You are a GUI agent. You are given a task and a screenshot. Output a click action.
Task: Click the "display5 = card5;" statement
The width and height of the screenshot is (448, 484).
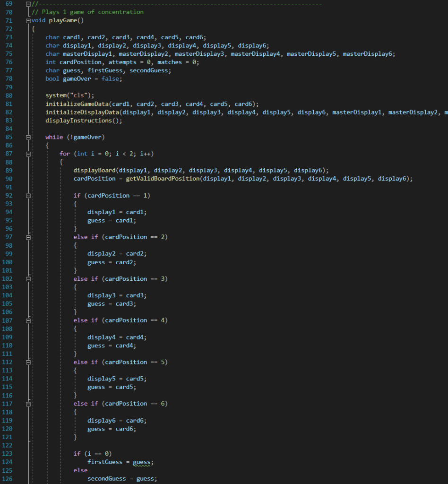point(117,379)
